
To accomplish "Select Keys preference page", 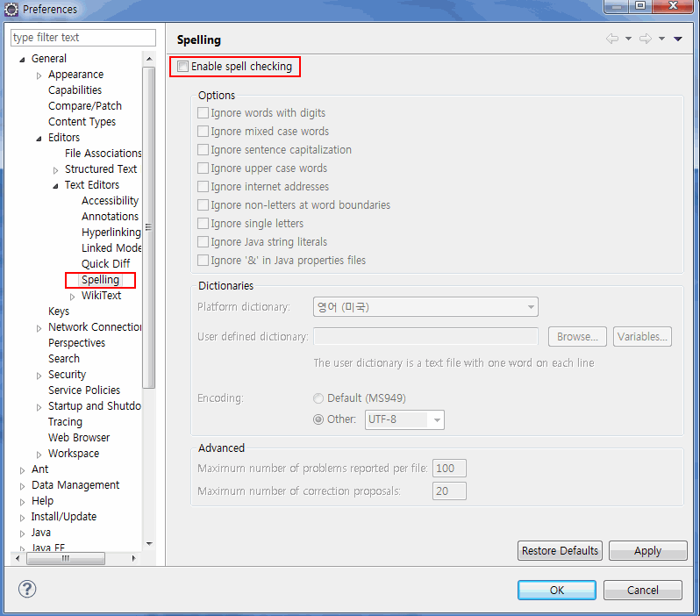I will pos(59,311).
